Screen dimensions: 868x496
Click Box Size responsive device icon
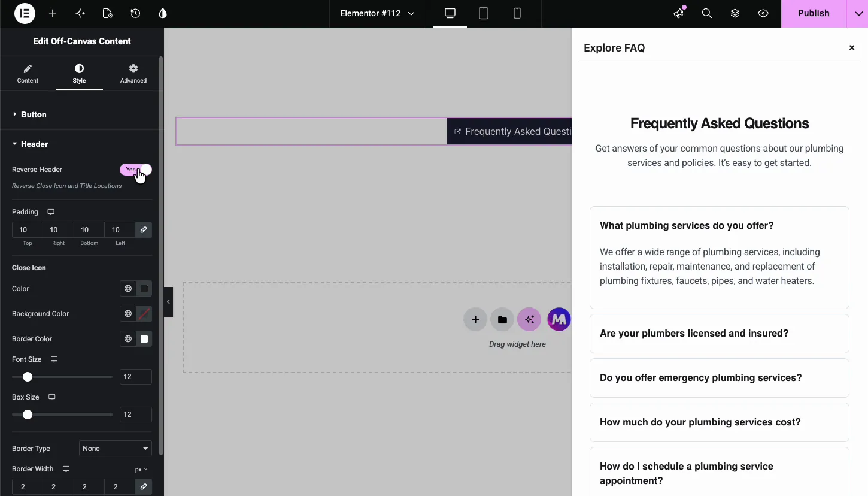52,397
